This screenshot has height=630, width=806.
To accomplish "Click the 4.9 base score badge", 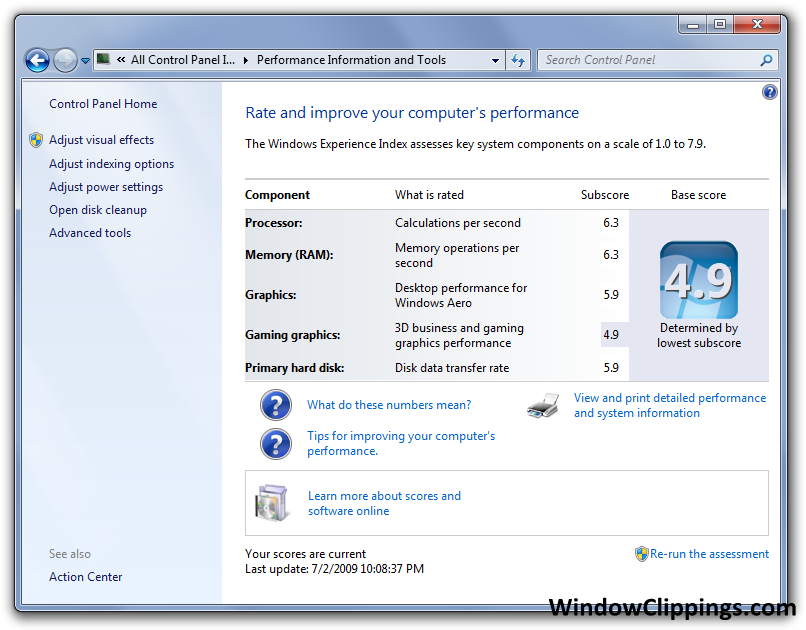I will pos(699,280).
